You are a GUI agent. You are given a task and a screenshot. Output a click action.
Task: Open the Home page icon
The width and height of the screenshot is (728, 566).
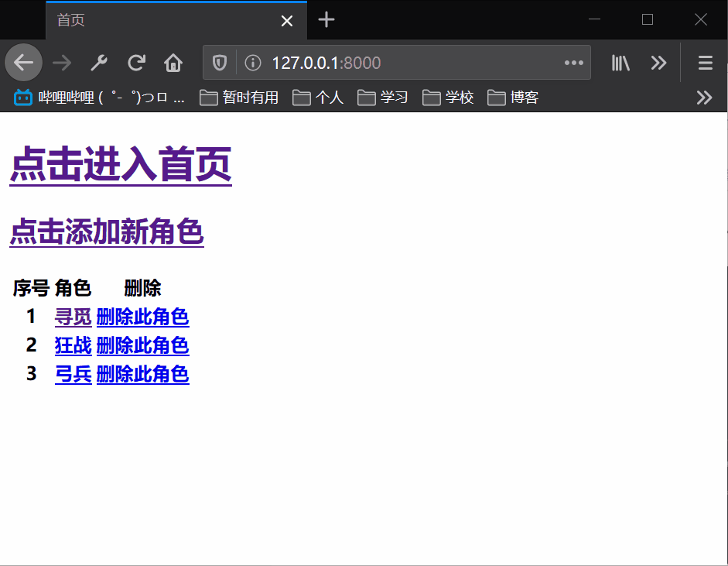[173, 63]
